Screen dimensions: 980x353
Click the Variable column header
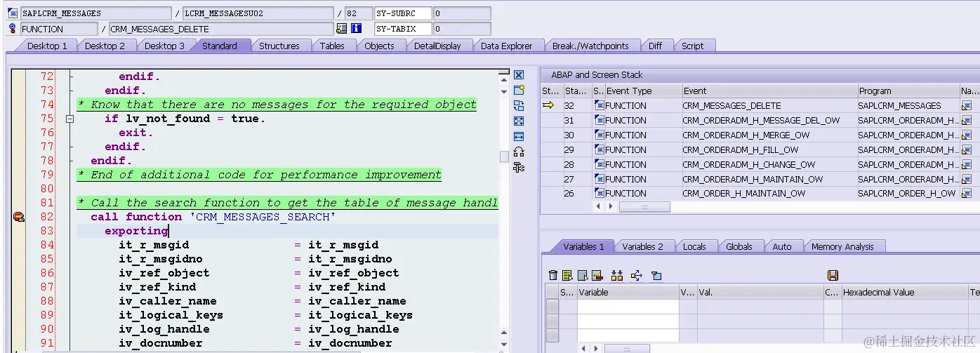(628, 292)
